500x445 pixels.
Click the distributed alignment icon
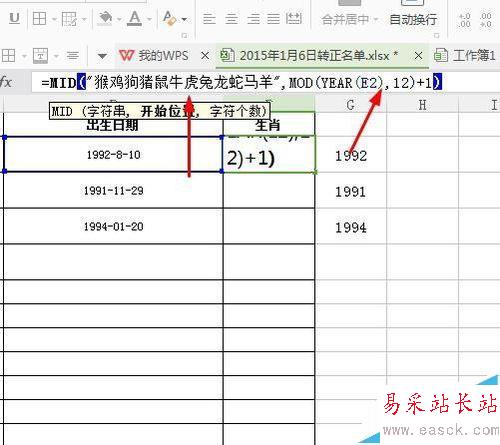(x=294, y=18)
